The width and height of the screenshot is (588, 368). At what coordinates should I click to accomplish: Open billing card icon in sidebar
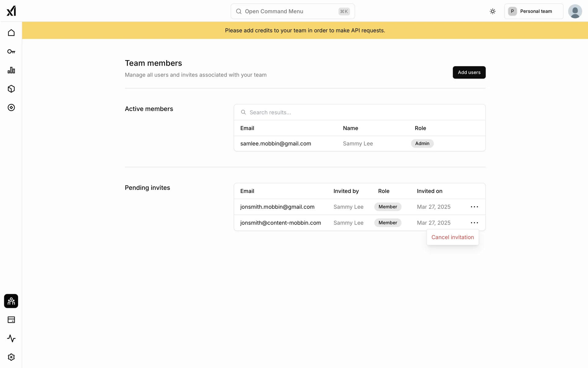pos(11,320)
